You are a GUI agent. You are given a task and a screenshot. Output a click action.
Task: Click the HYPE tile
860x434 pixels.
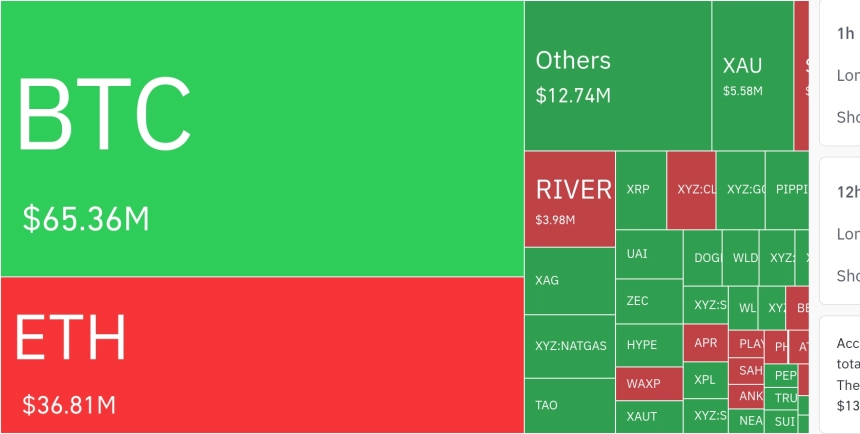pos(648,344)
